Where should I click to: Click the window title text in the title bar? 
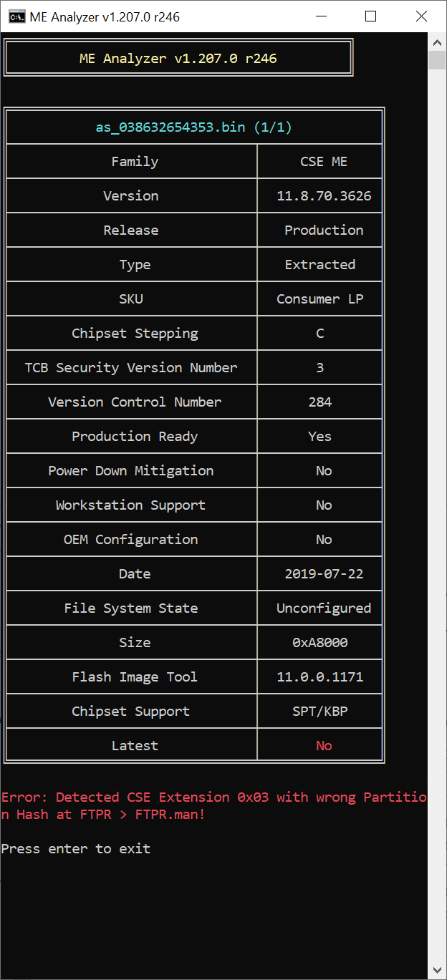tap(105, 16)
